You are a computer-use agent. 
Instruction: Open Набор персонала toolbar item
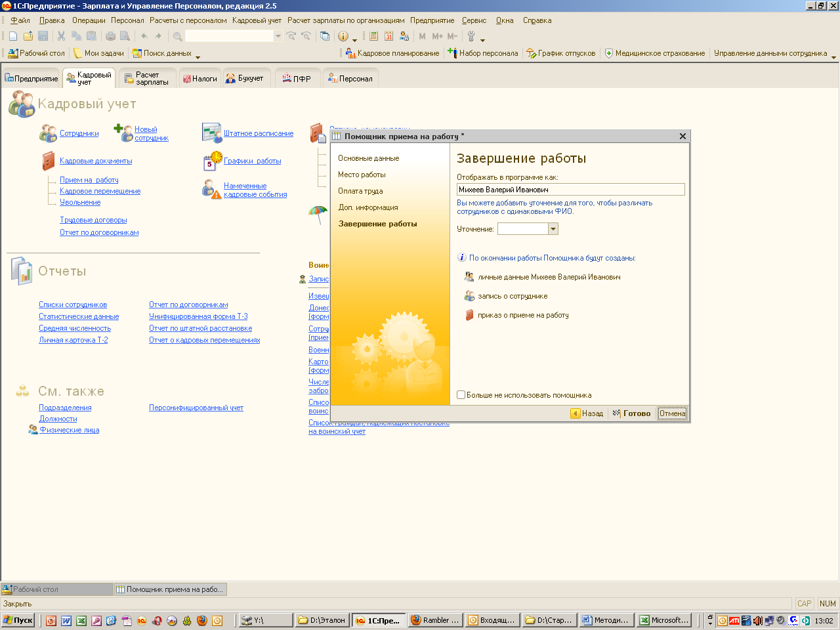pos(483,53)
